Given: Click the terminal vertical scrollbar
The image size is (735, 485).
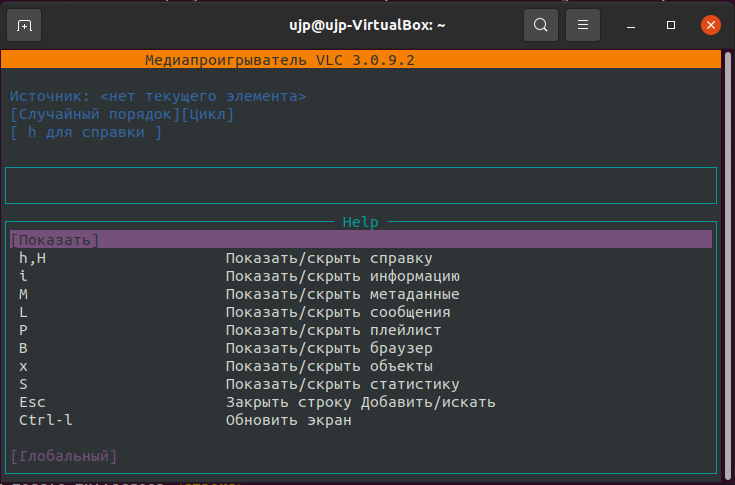Looking at the screenshot, I should click(x=728, y=265).
